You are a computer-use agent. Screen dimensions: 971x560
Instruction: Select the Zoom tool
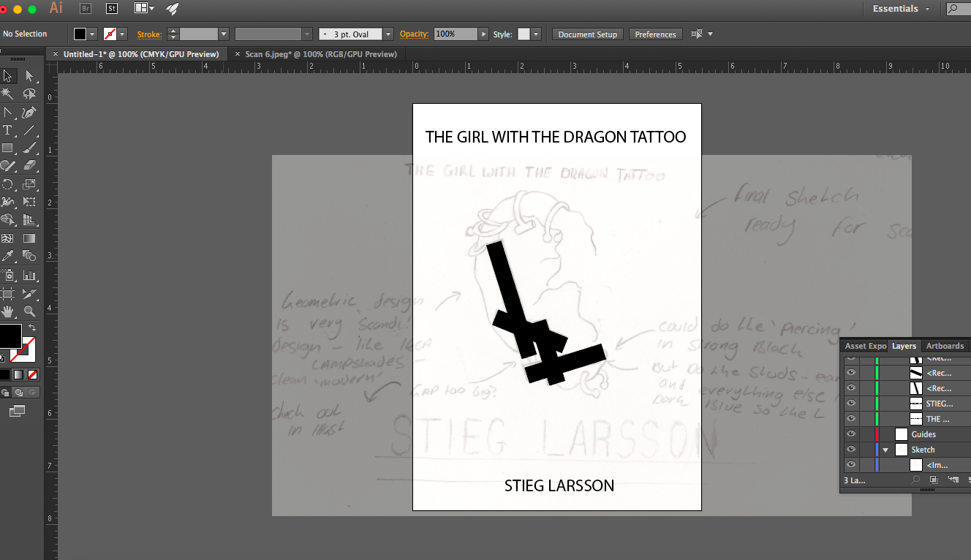[29, 311]
